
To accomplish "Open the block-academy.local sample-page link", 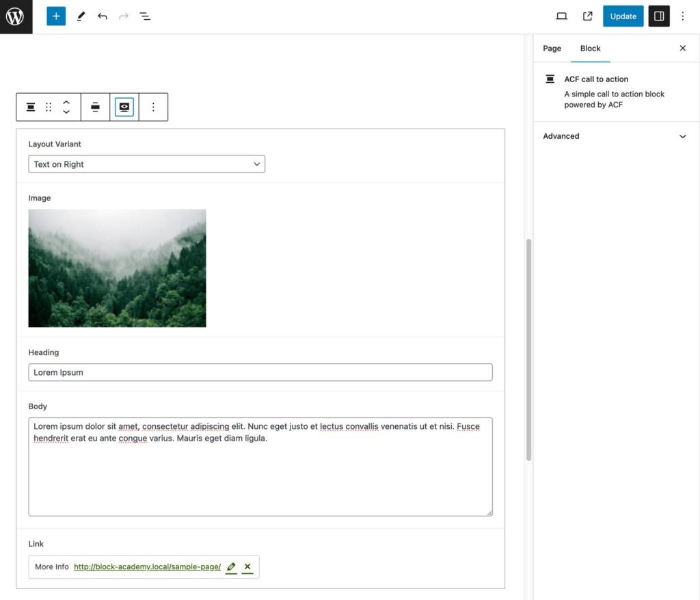I will pos(147,567).
